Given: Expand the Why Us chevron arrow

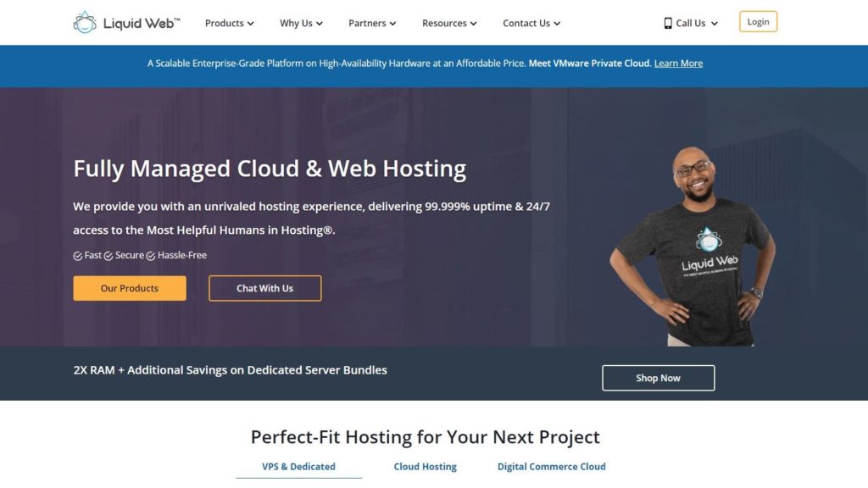Looking at the screenshot, I should click(320, 24).
